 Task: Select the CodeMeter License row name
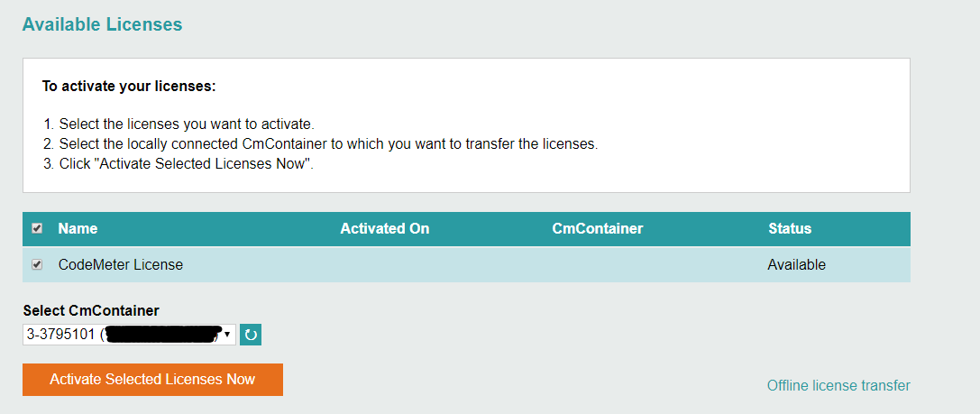[121, 264]
